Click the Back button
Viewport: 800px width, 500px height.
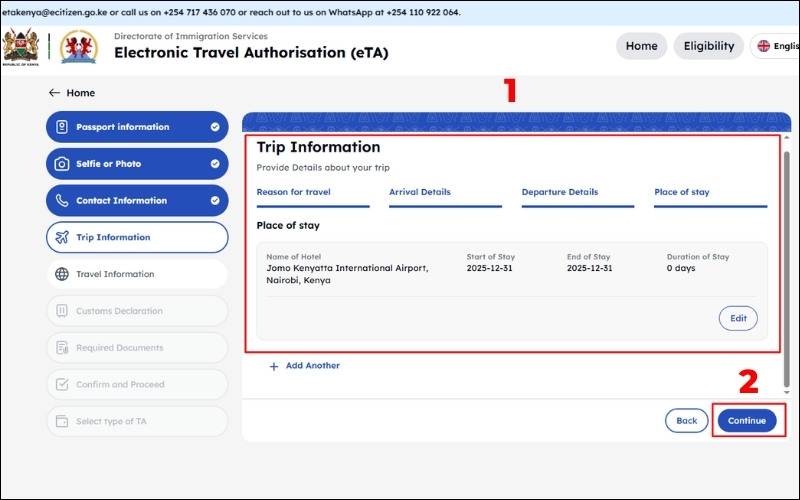click(x=686, y=421)
